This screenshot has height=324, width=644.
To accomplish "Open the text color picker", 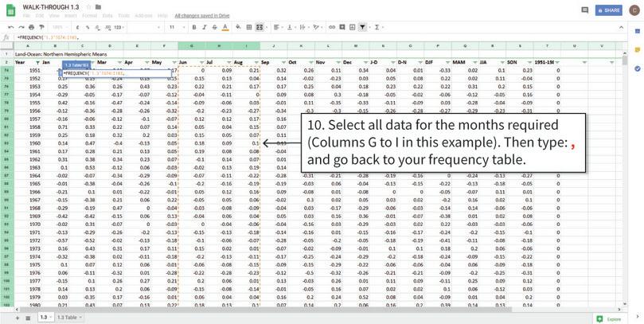I will coord(224,27).
